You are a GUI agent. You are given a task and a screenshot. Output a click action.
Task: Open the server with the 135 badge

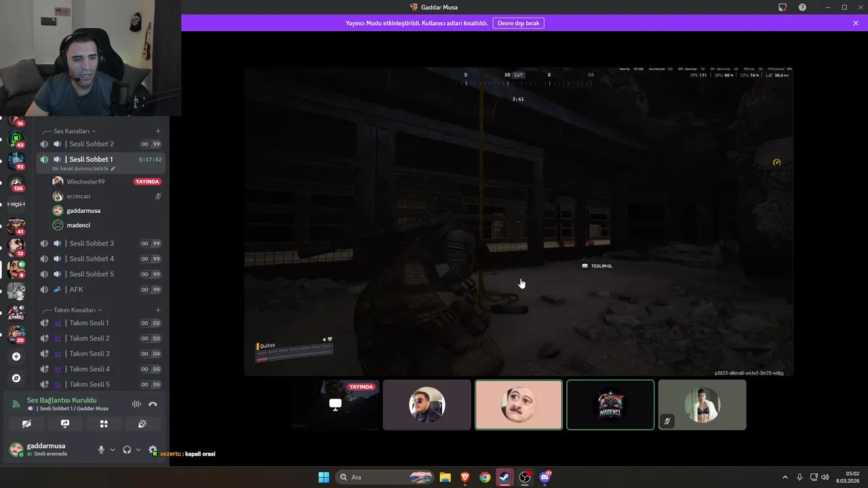coord(16,183)
